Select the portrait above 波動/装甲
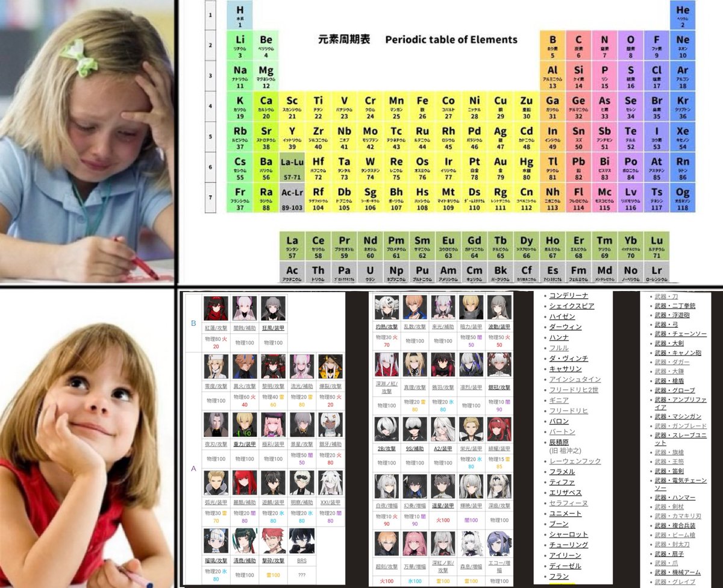The image size is (723, 588). (x=499, y=307)
